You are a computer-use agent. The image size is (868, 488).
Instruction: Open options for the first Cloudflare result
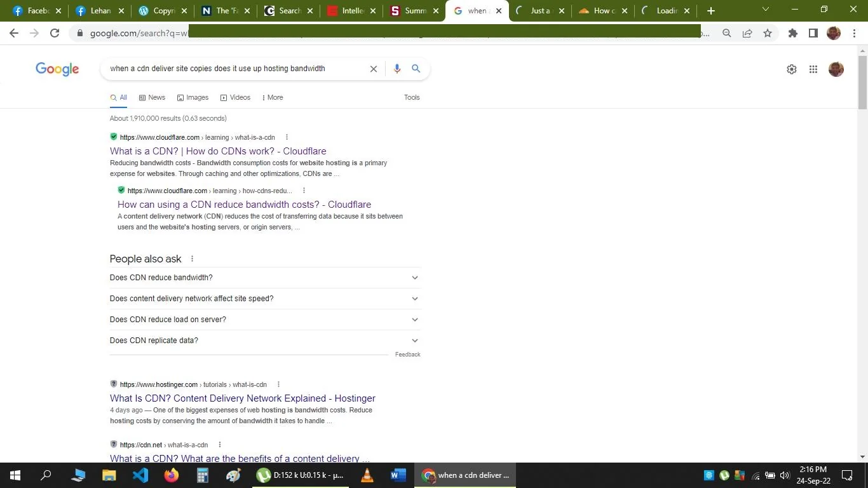[x=287, y=137]
